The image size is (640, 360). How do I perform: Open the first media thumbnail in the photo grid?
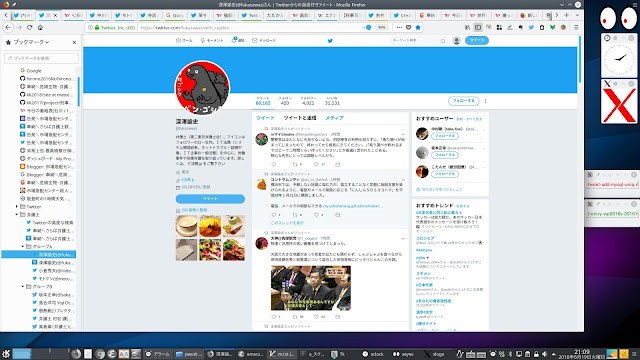(x=187, y=226)
